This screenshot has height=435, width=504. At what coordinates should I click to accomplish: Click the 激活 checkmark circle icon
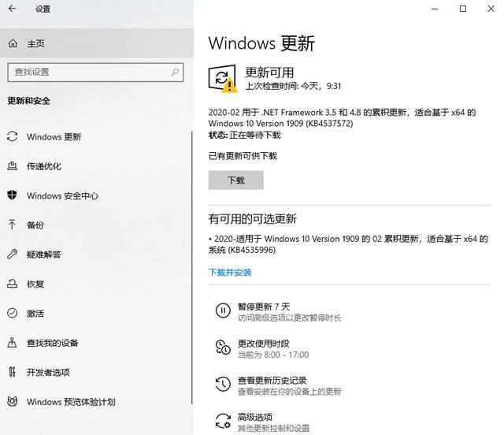click(x=13, y=313)
